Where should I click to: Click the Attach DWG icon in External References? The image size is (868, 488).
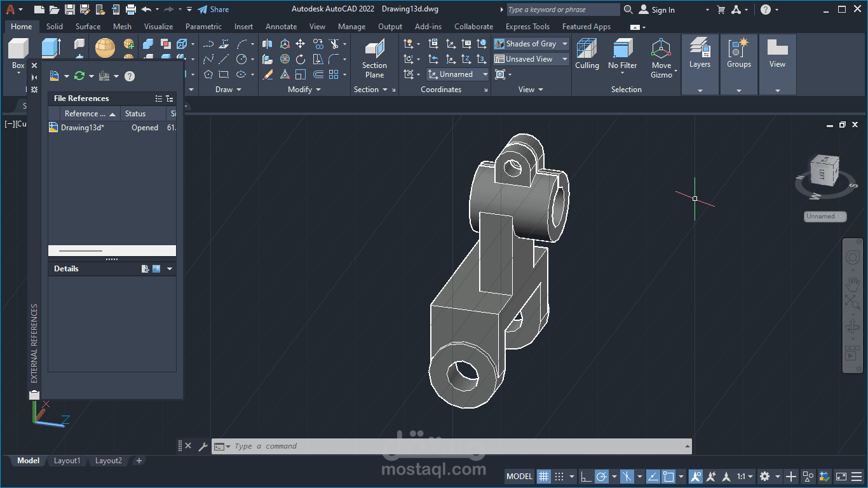[x=55, y=76]
